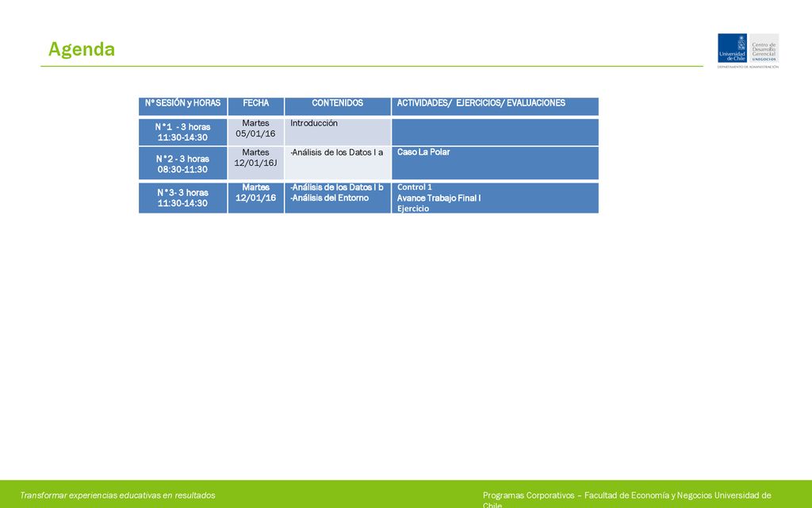Click the 'Caso La Polar' activity cell
The width and height of the screenshot is (812, 508).
(495, 164)
